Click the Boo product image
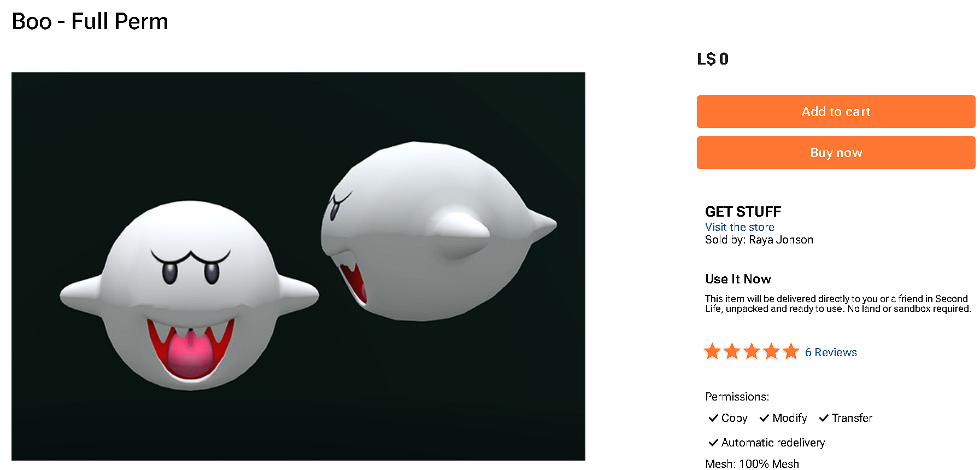This screenshot has height=470, width=980. click(298, 266)
